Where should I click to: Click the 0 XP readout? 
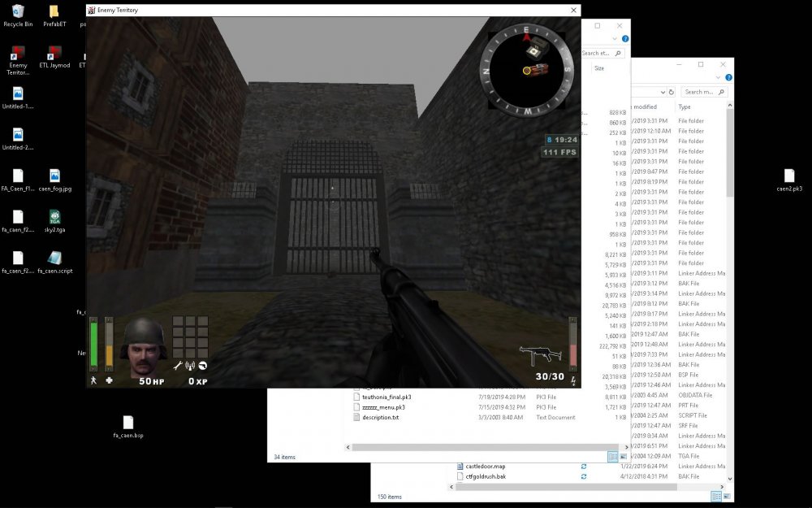tap(197, 381)
